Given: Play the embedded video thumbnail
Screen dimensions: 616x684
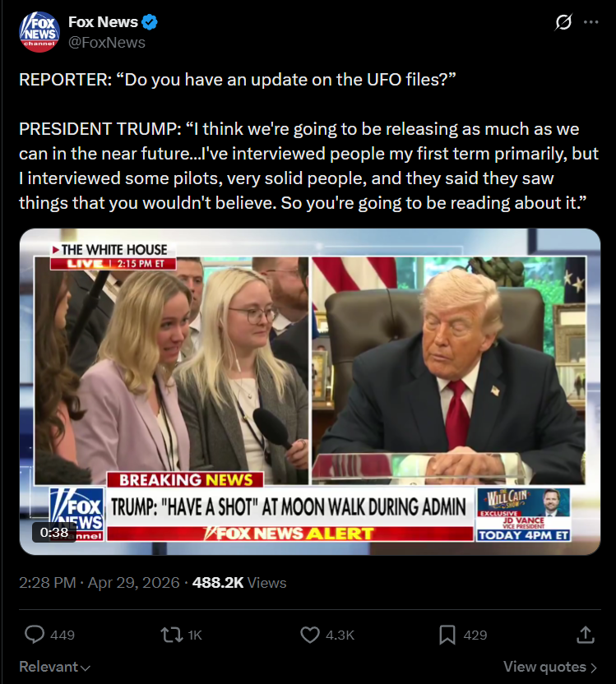Looking at the screenshot, I should click(310, 391).
